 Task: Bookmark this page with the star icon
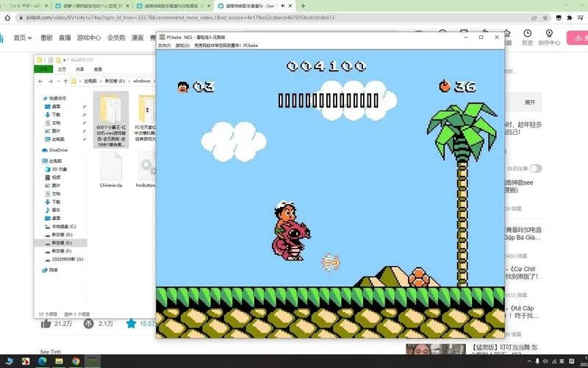pos(545,18)
